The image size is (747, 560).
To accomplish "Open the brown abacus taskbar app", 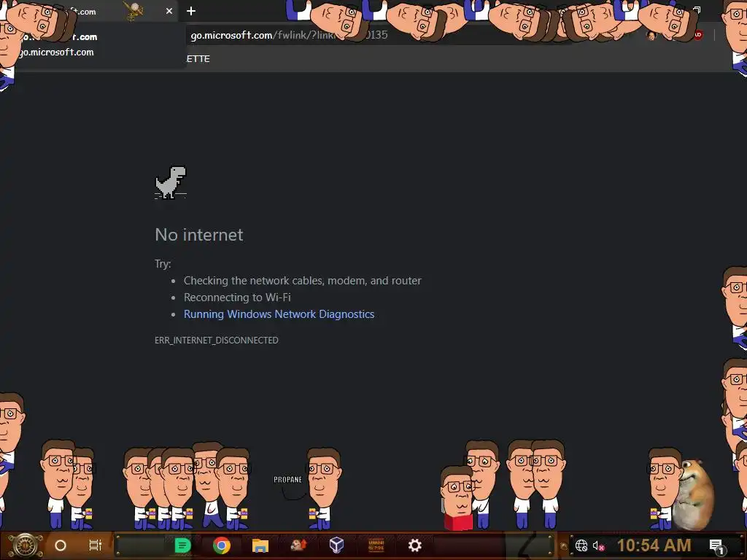I will (x=376, y=545).
